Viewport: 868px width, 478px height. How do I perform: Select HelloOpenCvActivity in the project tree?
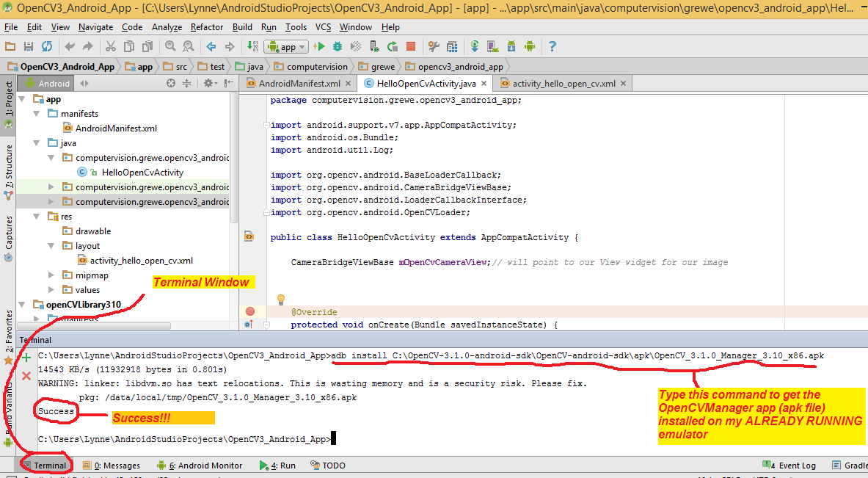(x=142, y=173)
